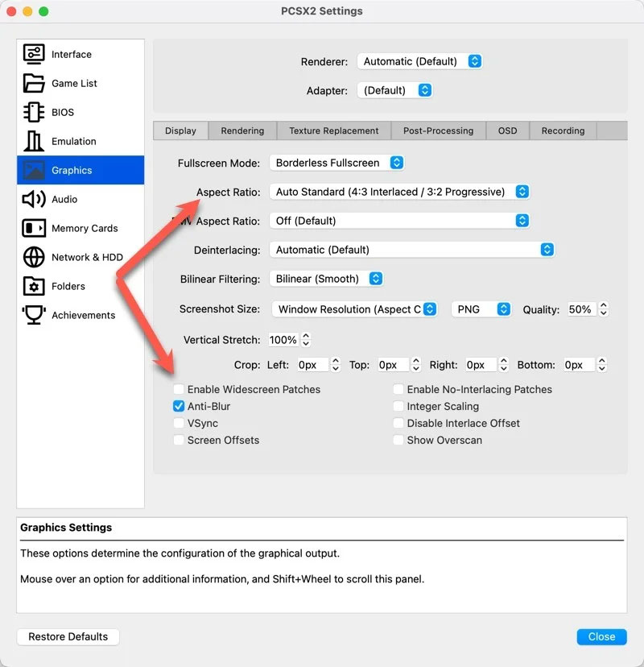Click the Vertical Stretch stepper arrows
Viewport: 644px width, 667px height.
[x=306, y=339]
